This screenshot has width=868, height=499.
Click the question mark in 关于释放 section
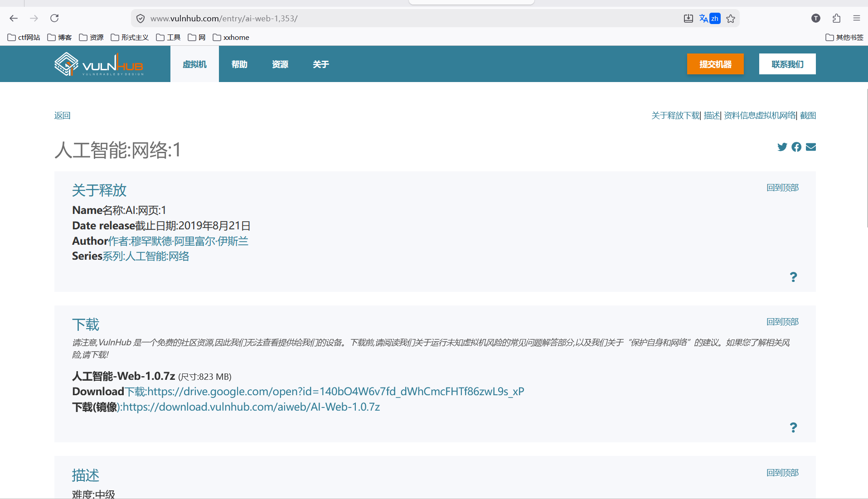(x=793, y=277)
